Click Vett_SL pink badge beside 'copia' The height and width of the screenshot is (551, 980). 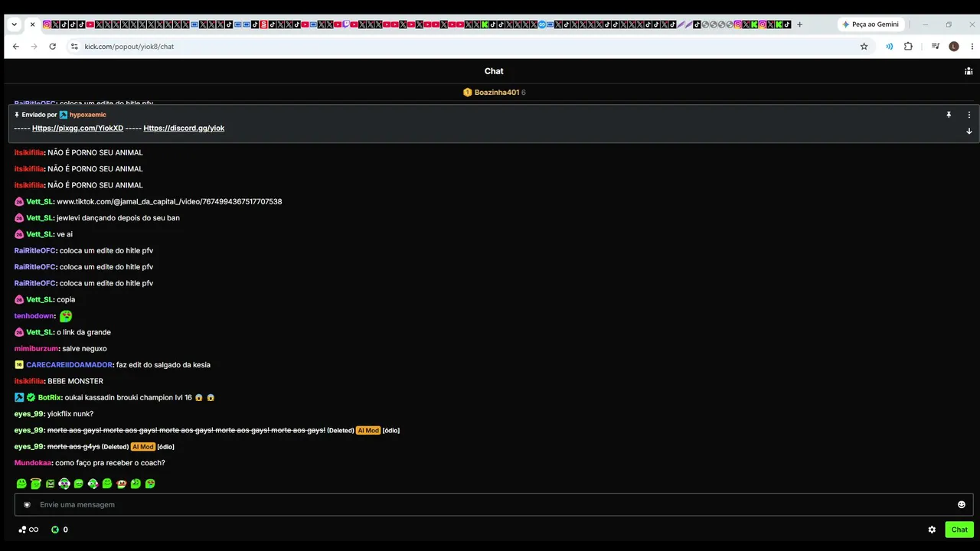(19, 300)
